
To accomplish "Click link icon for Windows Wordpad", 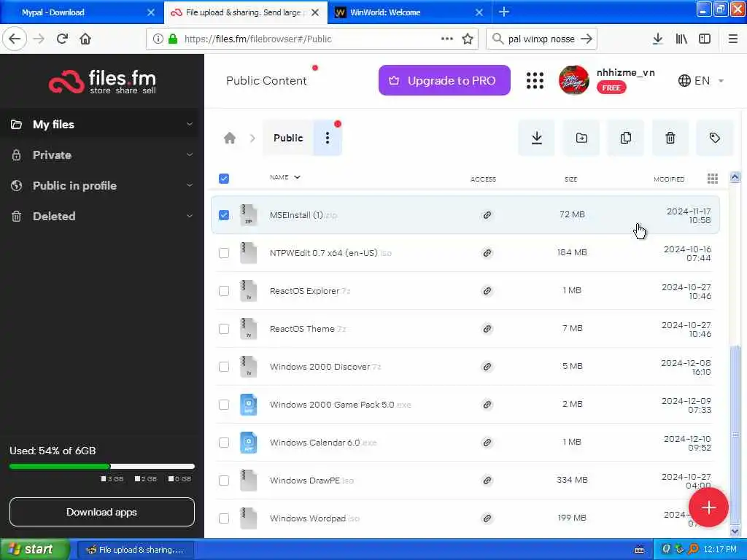I will coord(487,518).
